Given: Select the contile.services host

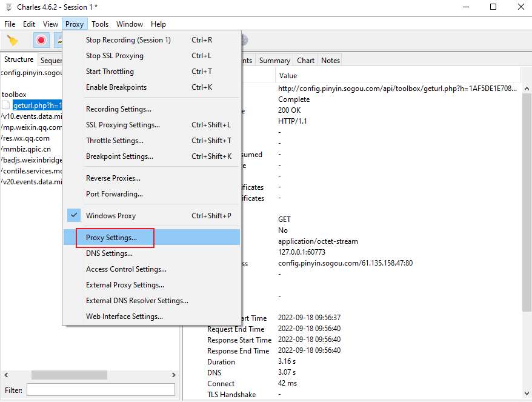Looking at the screenshot, I should 32,171.
